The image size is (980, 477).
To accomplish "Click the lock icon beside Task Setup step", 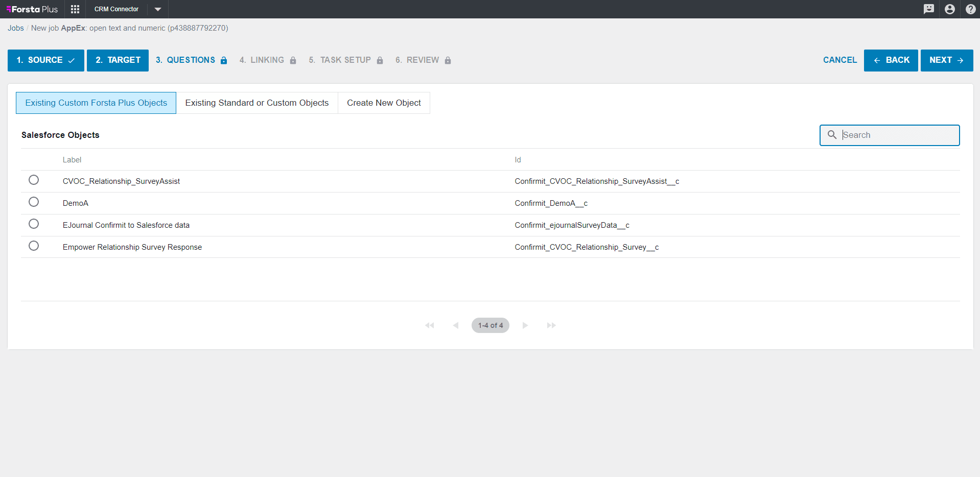I will (x=380, y=60).
